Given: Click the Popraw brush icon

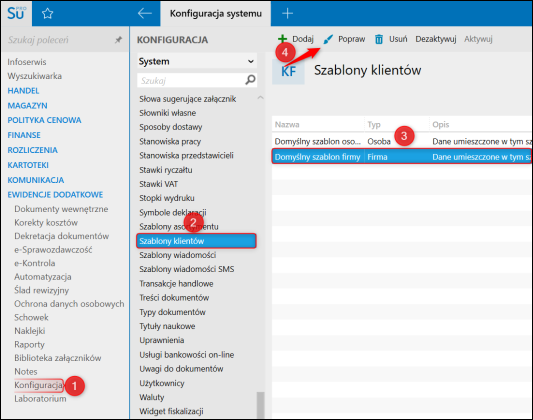Looking at the screenshot, I should coord(328,39).
